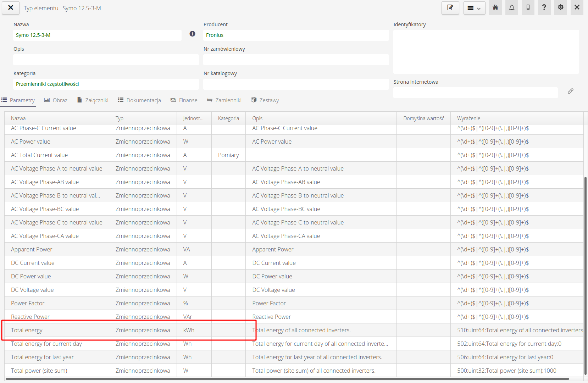Image resolution: width=588 pixels, height=383 pixels.
Task: Open the Załączniki tab
Action: [x=93, y=100]
